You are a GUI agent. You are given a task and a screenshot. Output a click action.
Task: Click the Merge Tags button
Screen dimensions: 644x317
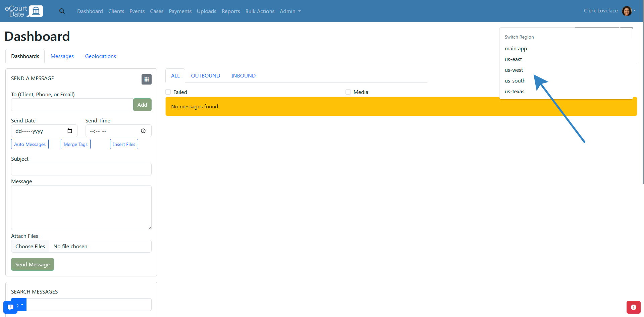pyautogui.click(x=75, y=144)
